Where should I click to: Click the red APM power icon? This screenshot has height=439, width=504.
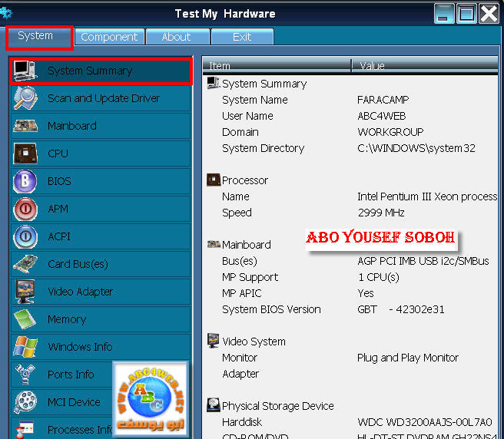[x=25, y=209]
